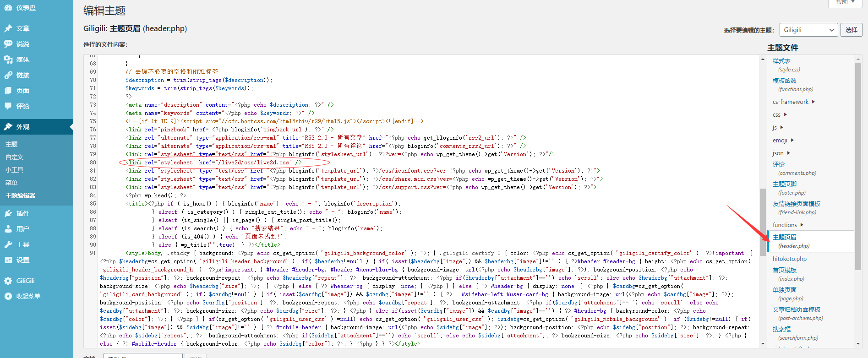Click the Links chain icon
Screen dimensions: 868x358
click(x=8, y=75)
